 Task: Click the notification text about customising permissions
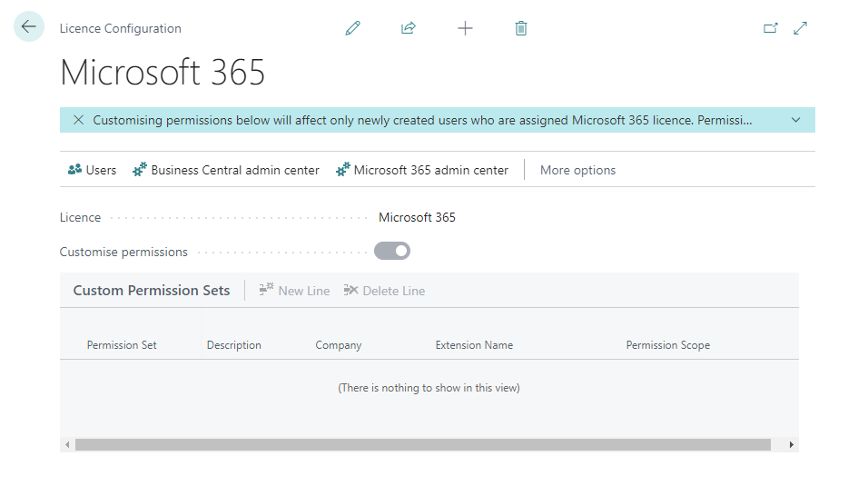(x=422, y=120)
